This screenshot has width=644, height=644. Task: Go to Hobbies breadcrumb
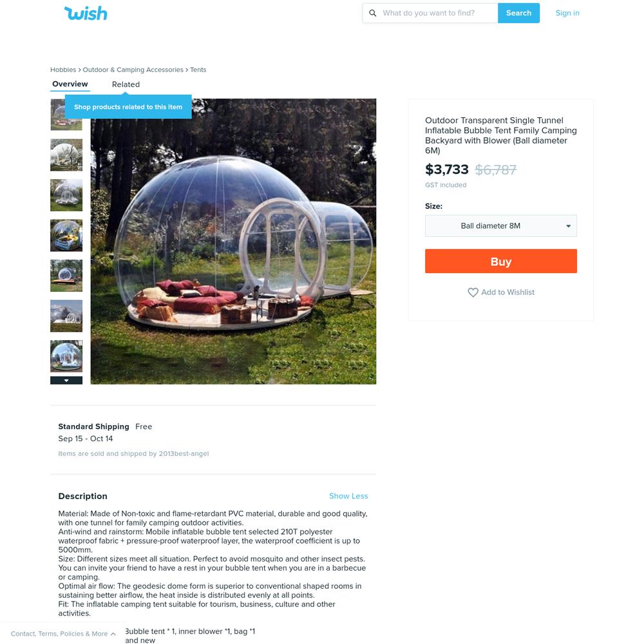pyautogui.click(x=63, y=70)
